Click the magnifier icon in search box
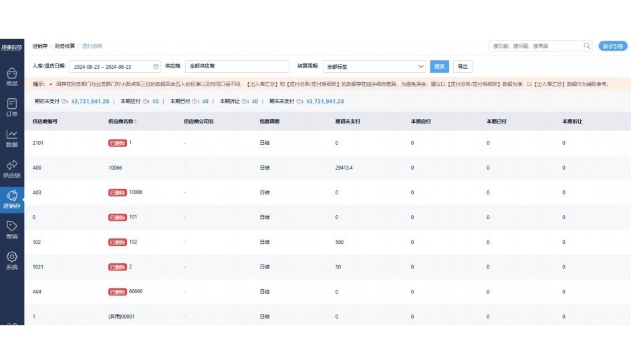The width and height of the screenshot is (631, 364). pyautogui.click(x=587, y=46)
